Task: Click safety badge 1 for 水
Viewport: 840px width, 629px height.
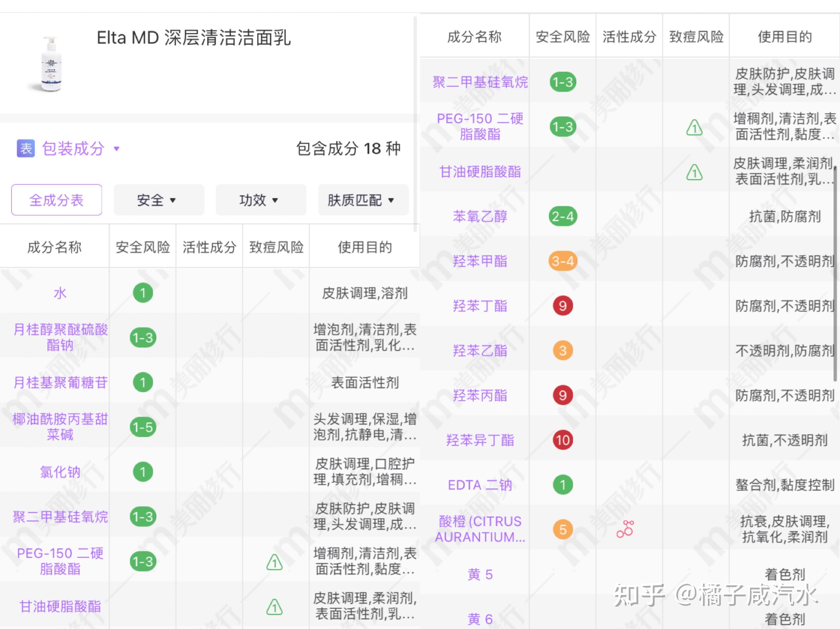Action: 143,293
